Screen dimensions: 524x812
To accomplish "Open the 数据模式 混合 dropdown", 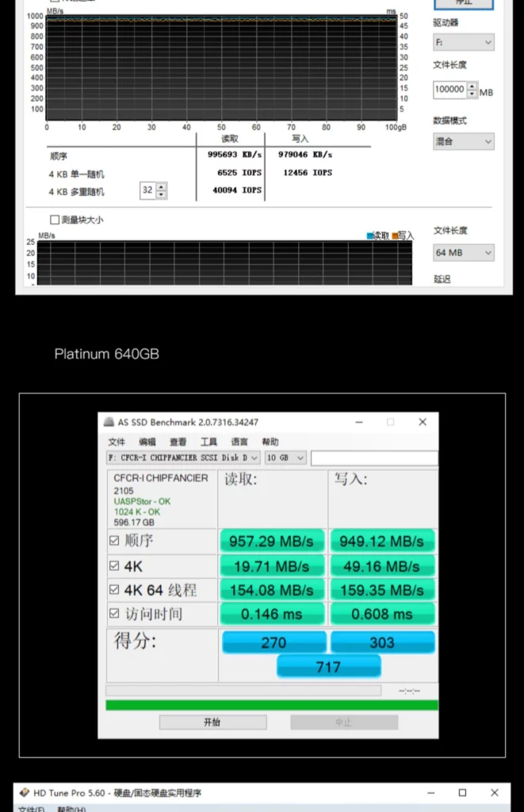I will click(x=464, y=141).
